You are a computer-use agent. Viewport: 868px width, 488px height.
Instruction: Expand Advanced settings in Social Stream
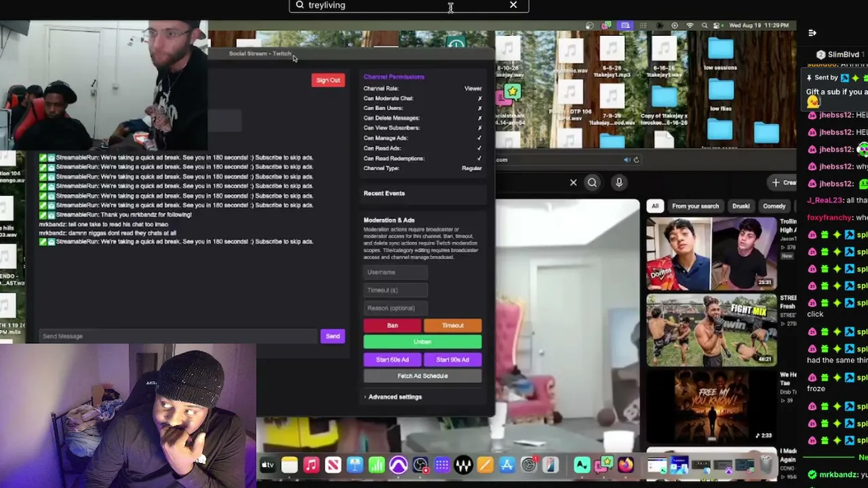(393, 397)
